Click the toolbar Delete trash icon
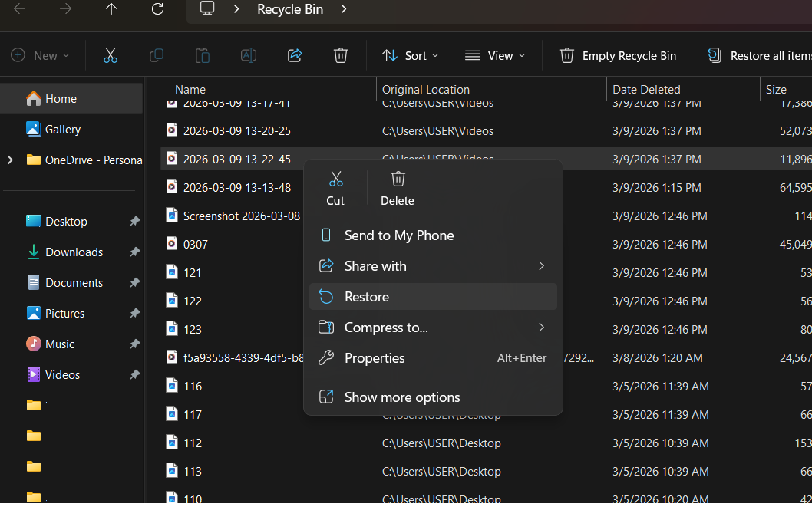Image resolution: width=812 pixels, height=507 pixels. coord(341,55)
